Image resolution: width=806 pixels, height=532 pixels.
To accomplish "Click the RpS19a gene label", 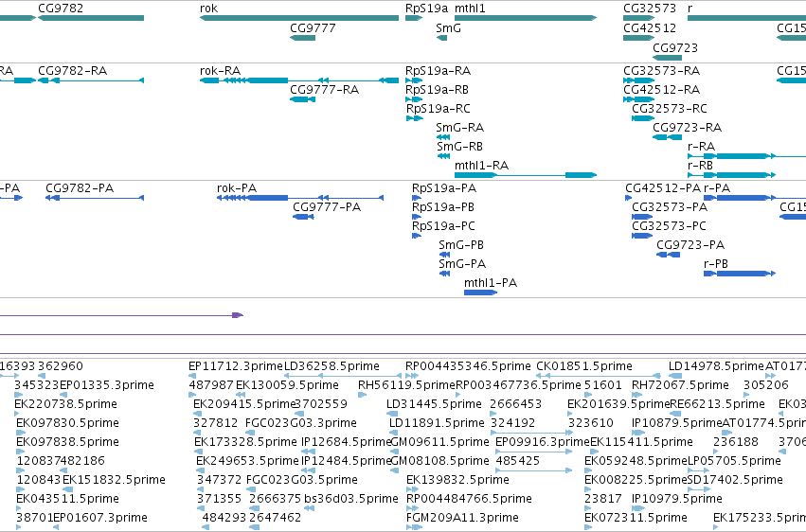I will (x=426, y=9).
